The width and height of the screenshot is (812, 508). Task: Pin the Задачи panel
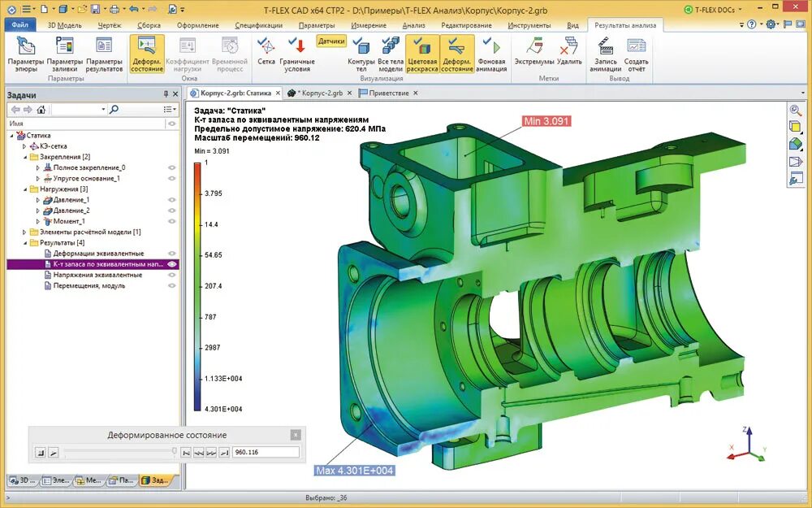[x=166, y=94]
